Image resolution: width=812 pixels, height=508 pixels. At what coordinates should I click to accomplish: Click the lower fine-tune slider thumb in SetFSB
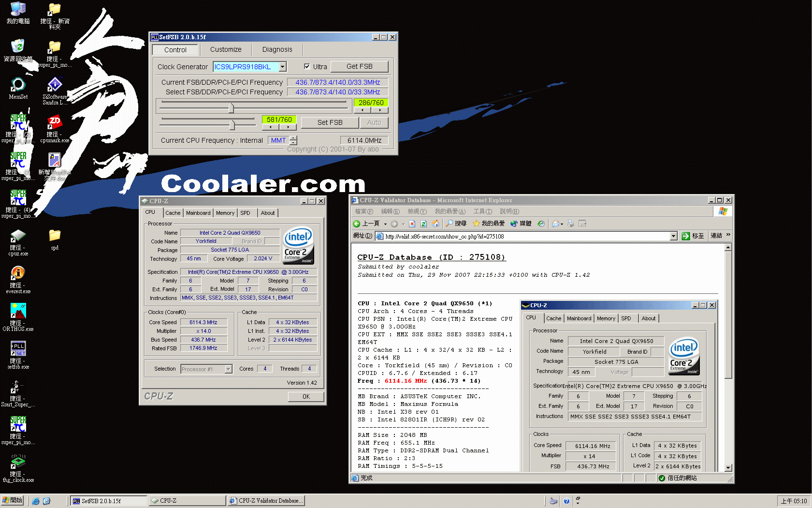click(232, 125)
